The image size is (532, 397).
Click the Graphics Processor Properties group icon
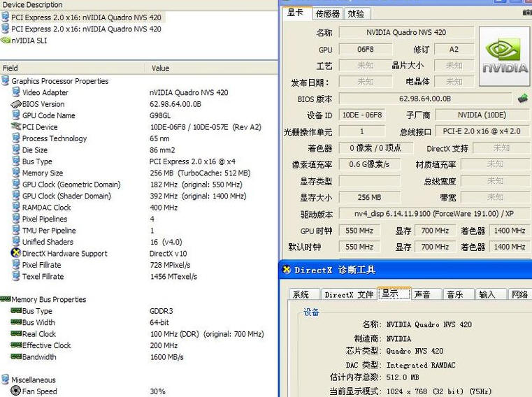[x=6, y=81]
